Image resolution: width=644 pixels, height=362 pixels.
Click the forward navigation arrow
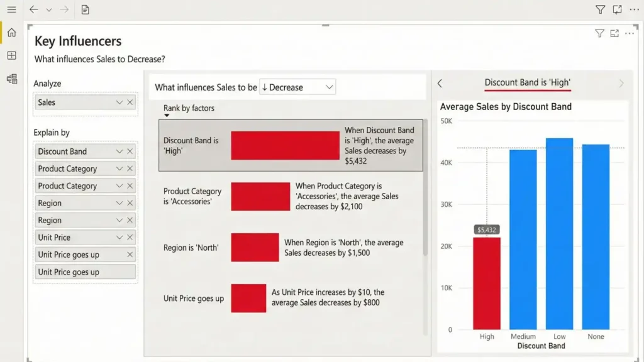(62, 9)
